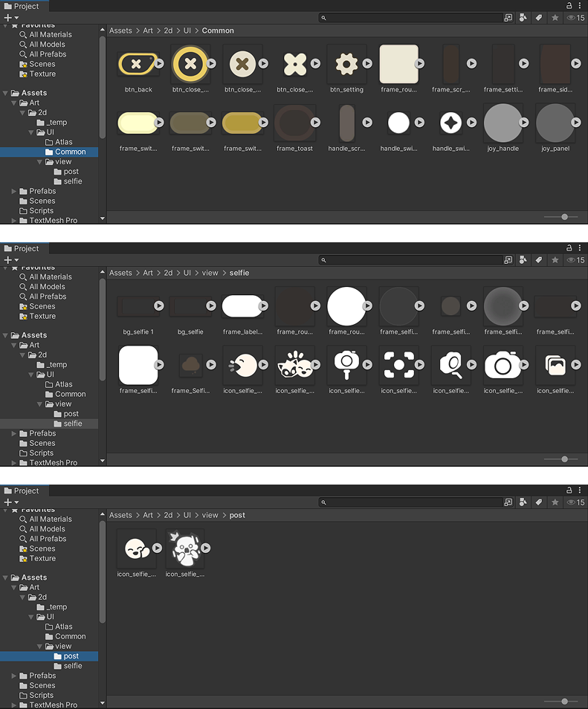588x709 pixels.
Task: Toggle the lock on the Common folder panel
Action: point(569,5)
